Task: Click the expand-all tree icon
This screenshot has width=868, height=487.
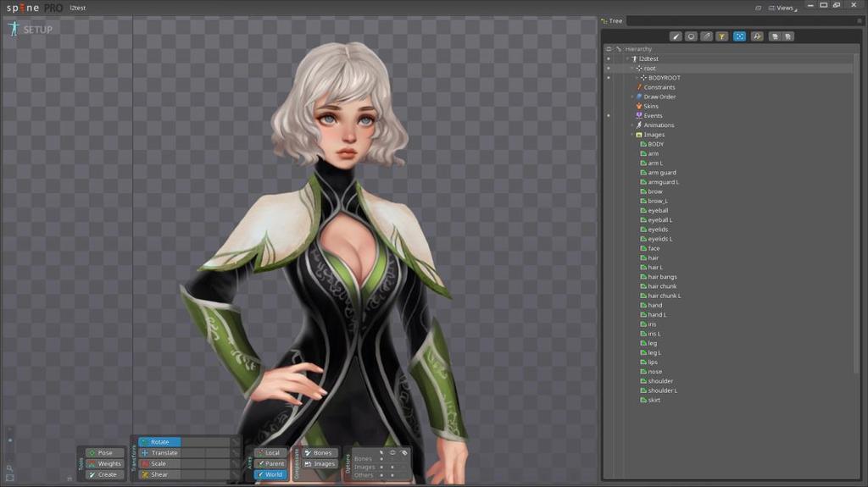Action: click(x=775, y=36)
